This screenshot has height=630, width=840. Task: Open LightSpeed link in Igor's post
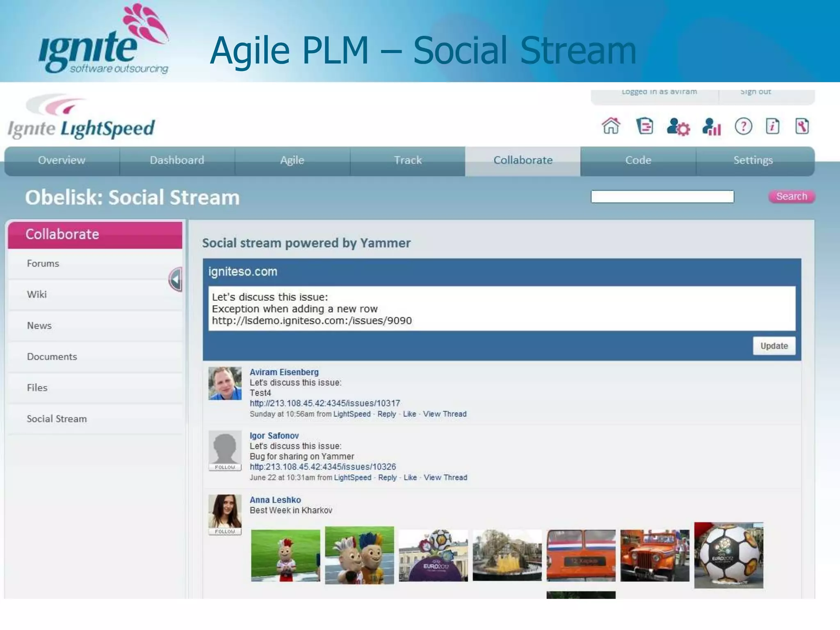353,477
